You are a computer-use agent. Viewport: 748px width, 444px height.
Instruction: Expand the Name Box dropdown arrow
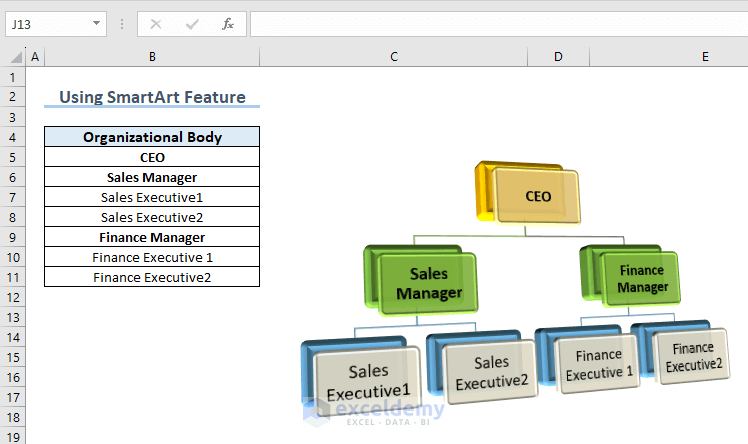[x=96, y=23]
